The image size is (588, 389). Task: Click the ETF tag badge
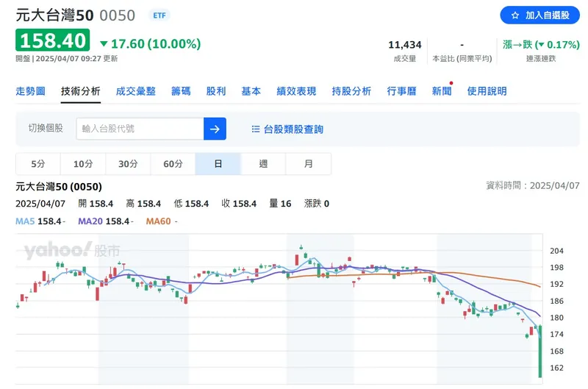pyautogui.click(x=158, y=15)
